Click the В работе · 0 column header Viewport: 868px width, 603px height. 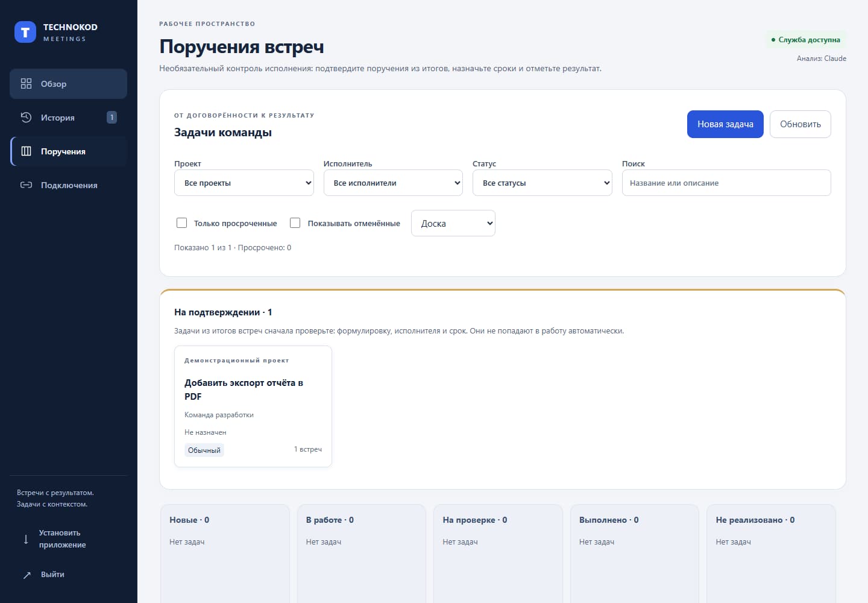click(x=330, y=520)
